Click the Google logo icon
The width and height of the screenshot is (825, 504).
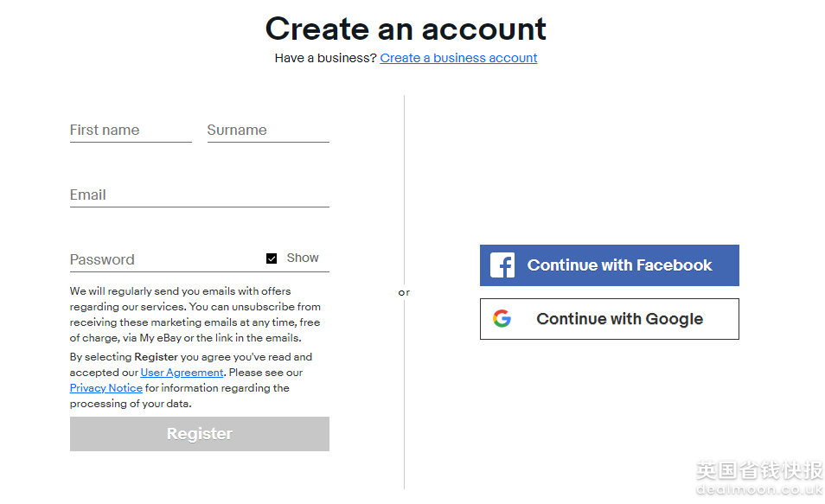(x=502, y=319)
